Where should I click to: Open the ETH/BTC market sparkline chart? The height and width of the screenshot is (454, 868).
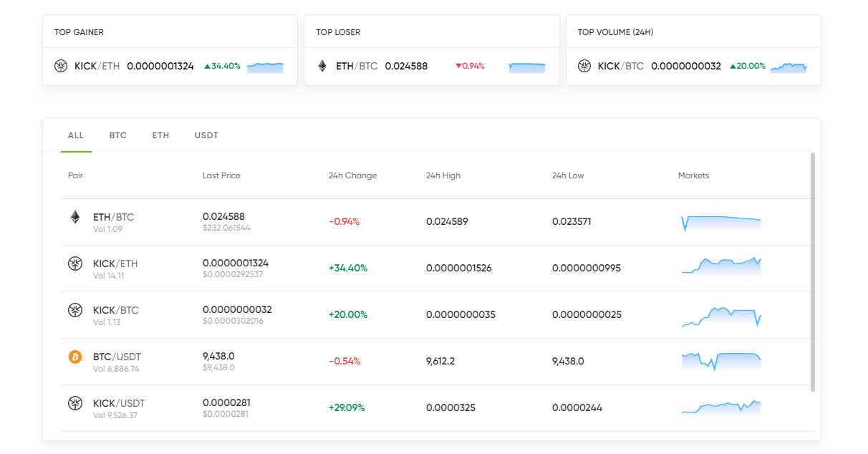click(720, 222)
